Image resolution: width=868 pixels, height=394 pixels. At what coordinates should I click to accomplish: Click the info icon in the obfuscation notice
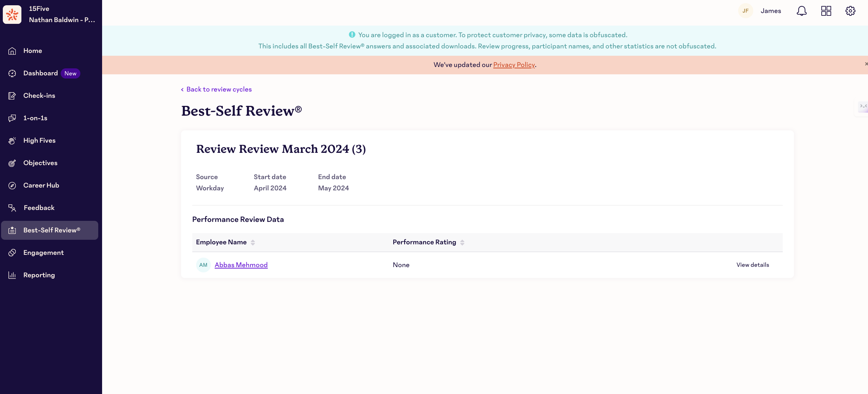tap(352, 34)
